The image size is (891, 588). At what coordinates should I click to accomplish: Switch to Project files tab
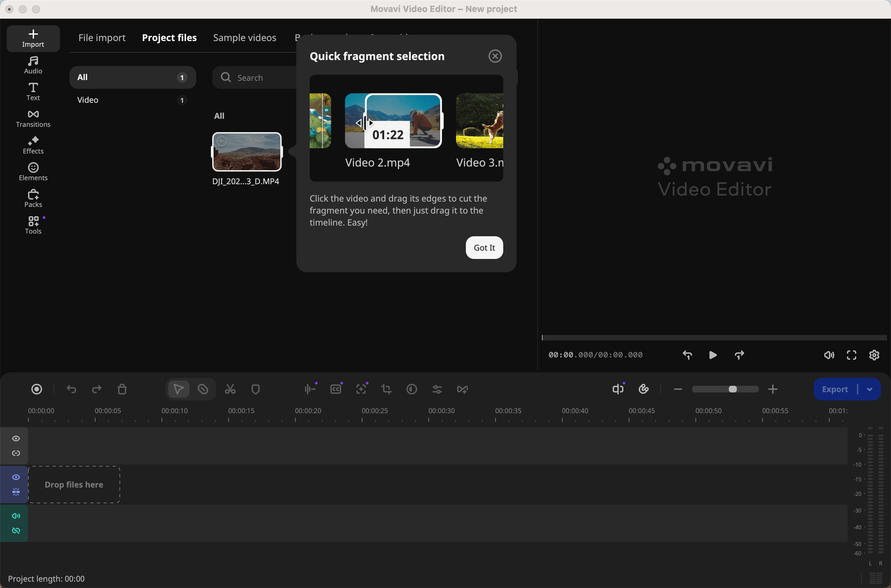click(x=169, y=37)
